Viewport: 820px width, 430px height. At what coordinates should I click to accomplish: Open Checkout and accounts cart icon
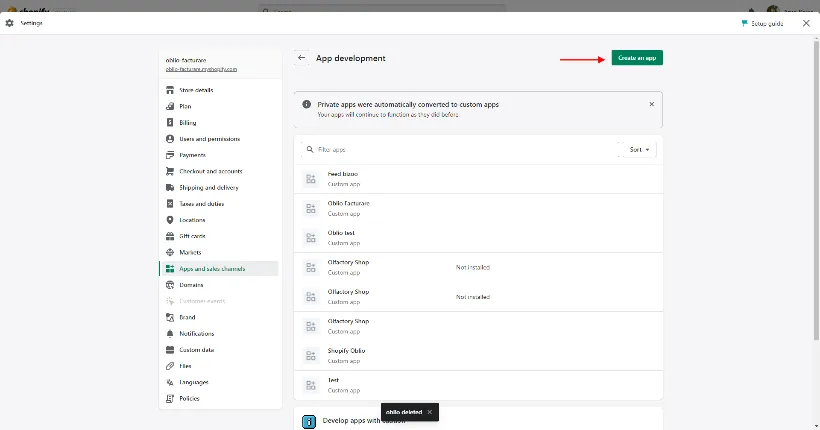coord(170,171)
